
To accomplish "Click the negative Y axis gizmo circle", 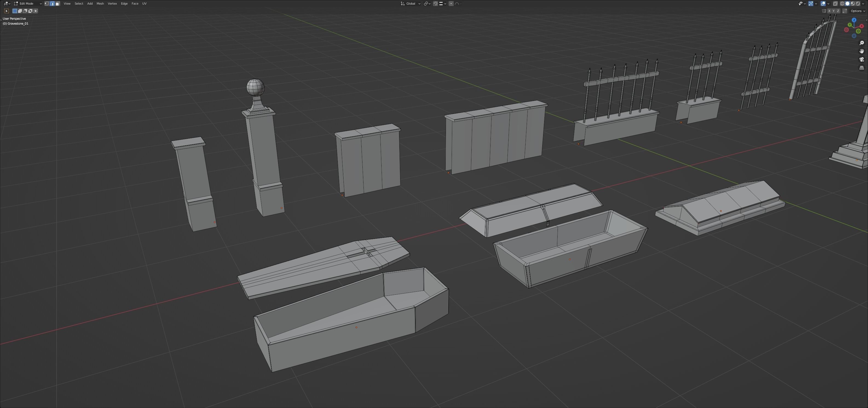I will pos(858,31).
